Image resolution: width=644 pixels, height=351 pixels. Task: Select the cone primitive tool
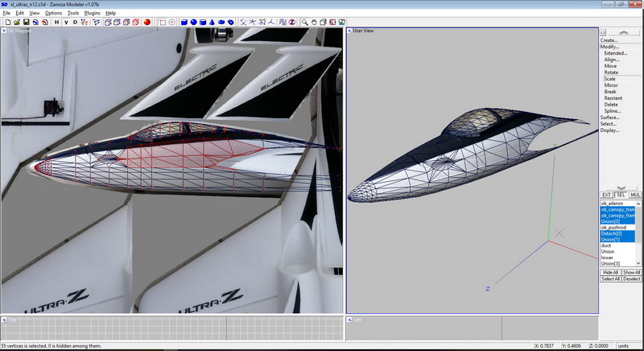coord(212,23)
